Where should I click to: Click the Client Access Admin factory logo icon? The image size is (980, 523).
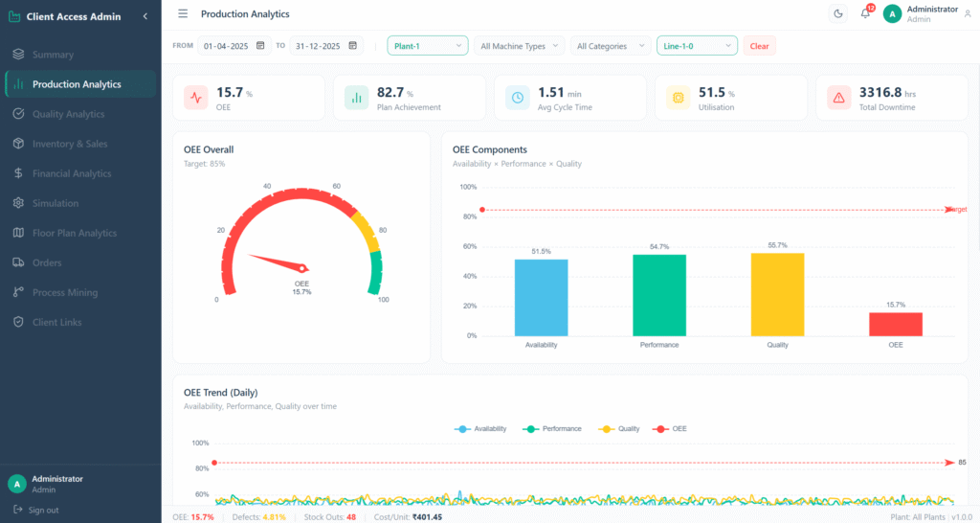(x=14, y=17)
